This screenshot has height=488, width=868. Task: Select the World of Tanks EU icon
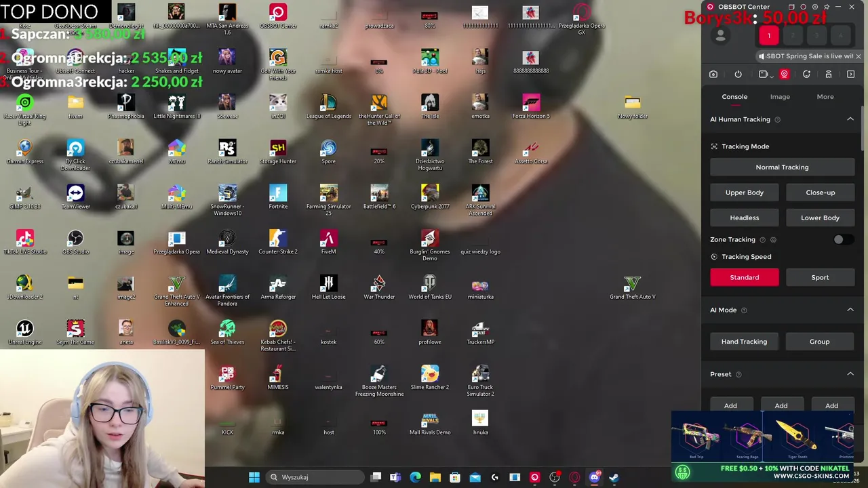tap(430, 288)
